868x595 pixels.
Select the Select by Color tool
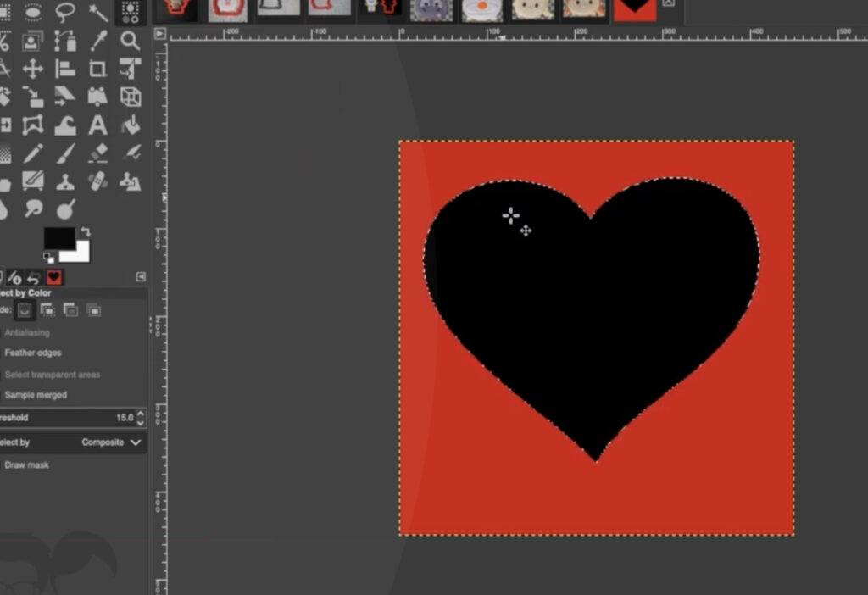point(130,12)
